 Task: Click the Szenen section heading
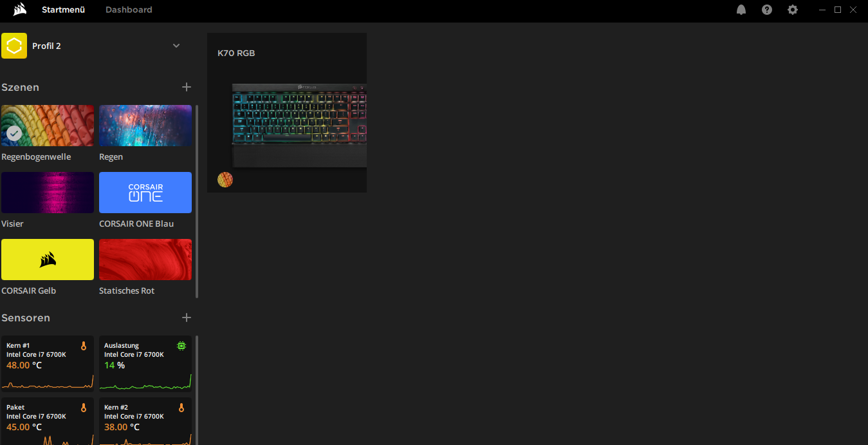(21, 87)
